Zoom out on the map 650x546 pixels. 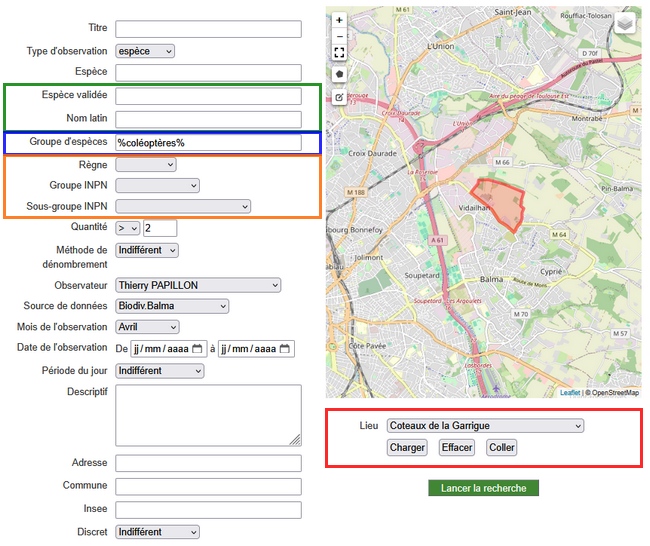coord(339,36)
